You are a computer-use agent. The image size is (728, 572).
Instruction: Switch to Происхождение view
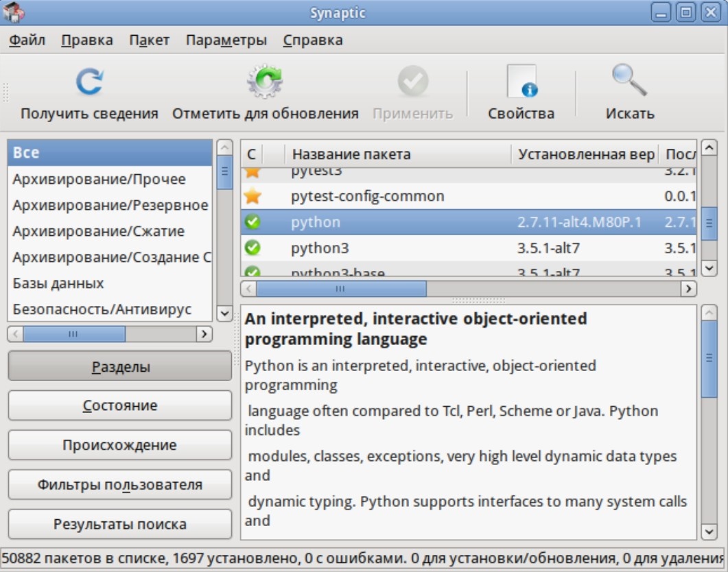click(120, 445)
